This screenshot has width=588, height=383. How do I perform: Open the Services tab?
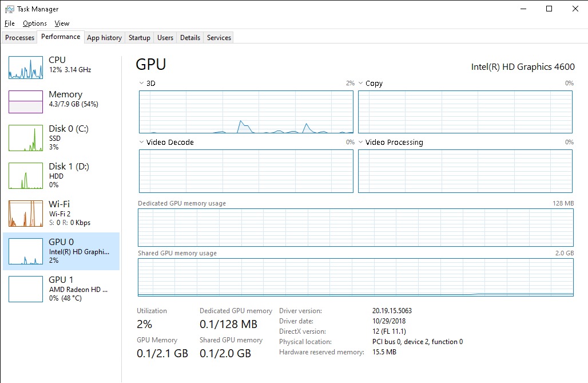pos(219,38)
